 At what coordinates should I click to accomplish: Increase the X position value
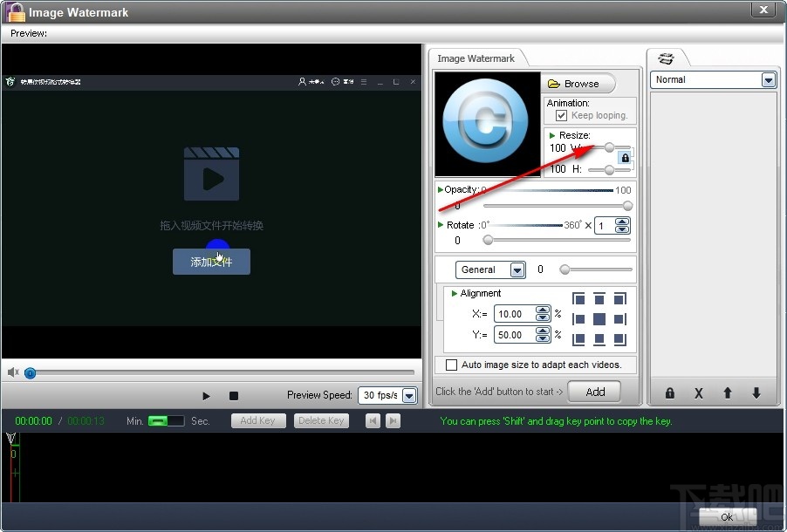(x=542, y=310)
